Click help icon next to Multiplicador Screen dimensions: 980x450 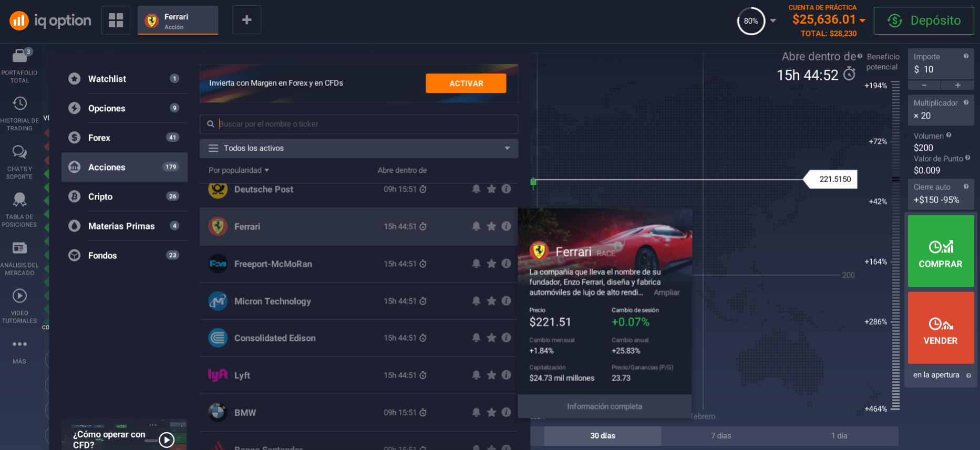pos(966,102)
